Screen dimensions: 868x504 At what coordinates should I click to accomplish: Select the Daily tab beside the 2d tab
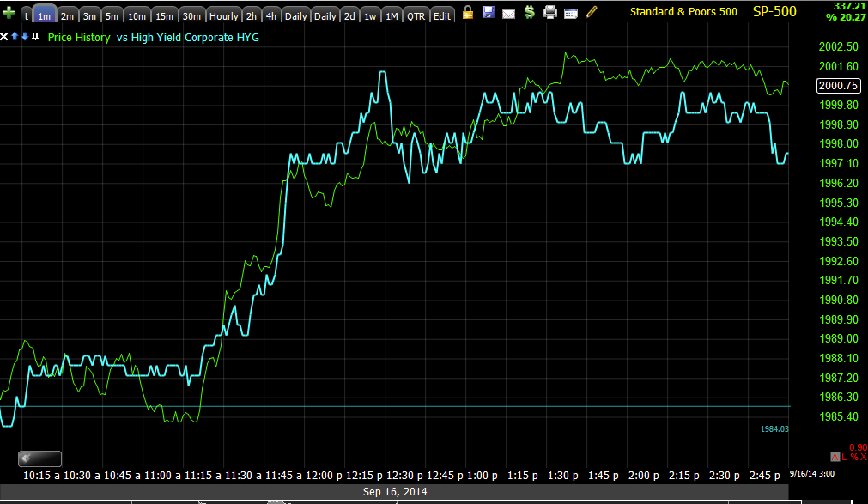[325, 16]
